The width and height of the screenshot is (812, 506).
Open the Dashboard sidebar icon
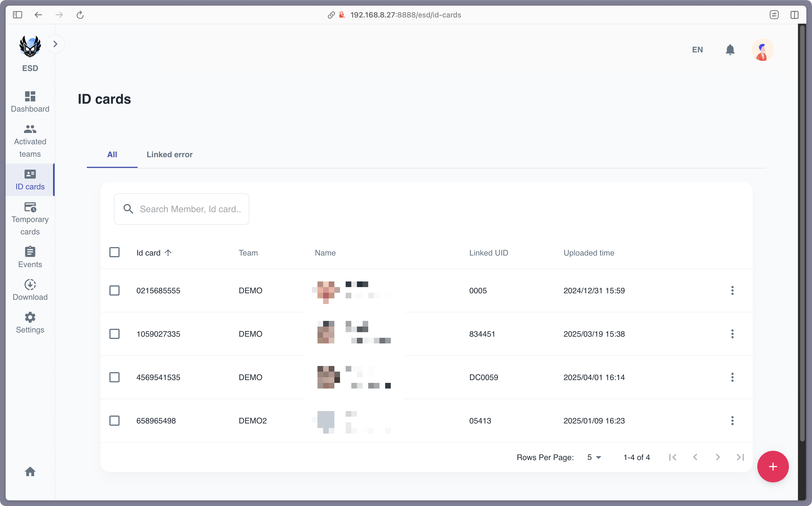(30, 96)
